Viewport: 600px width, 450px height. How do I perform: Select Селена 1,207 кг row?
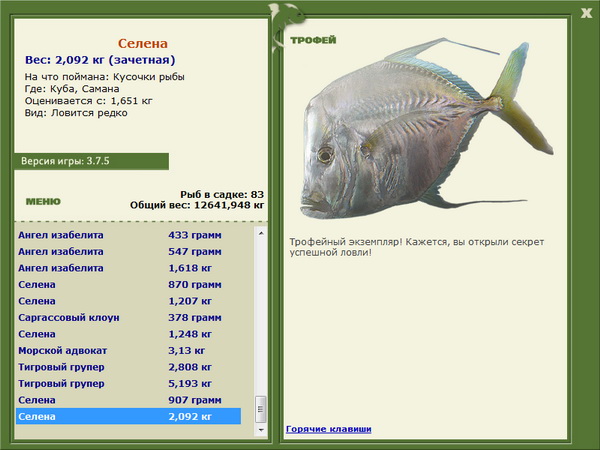tap(128, 301)
